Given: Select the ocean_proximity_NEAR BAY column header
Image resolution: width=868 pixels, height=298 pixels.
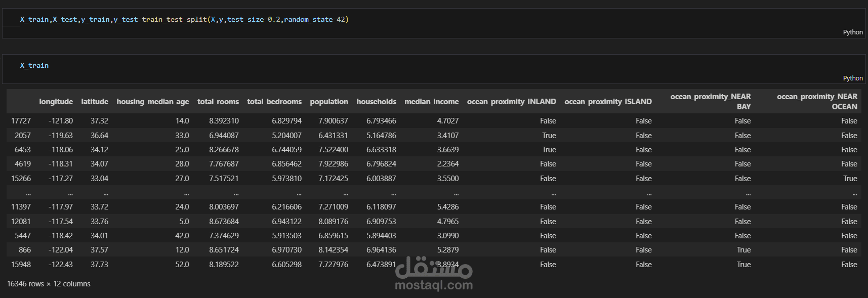Looking at the screenshot, I should click(711, 102).
